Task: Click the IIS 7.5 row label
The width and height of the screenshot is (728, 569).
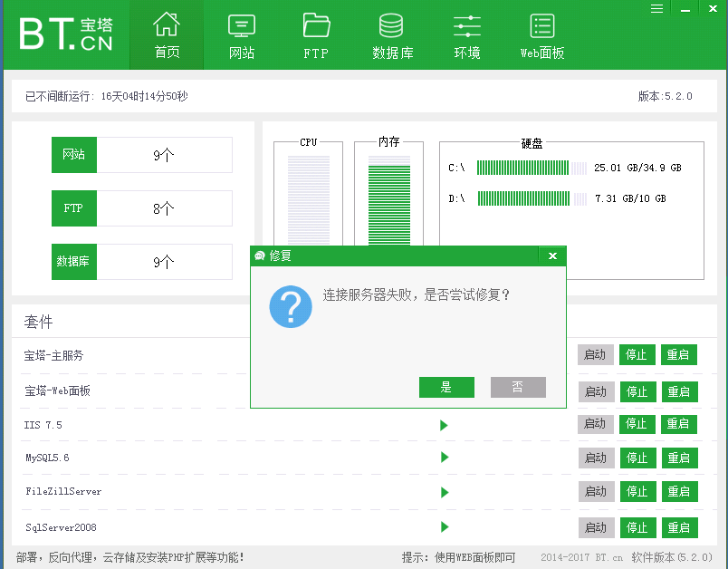Action: (x=43, y=425)
